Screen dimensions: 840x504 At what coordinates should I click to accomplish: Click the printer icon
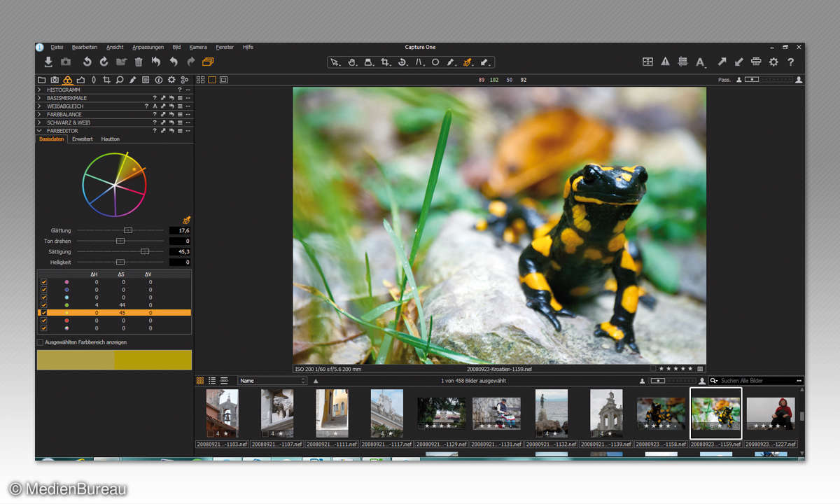pos(756,62)
